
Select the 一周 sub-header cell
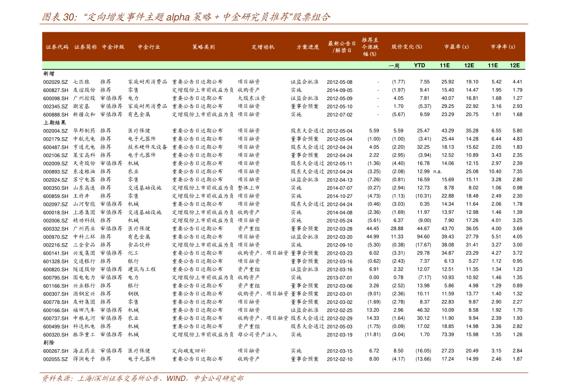(x=394, y=65)
